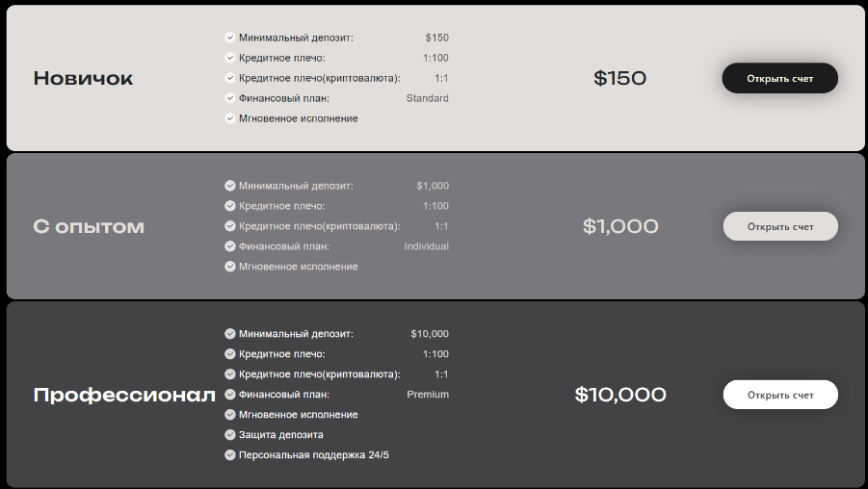Click checkmark icon next to Мгновенное исполнение in Новичок
The image size is (868, 489).
[230, 118]
